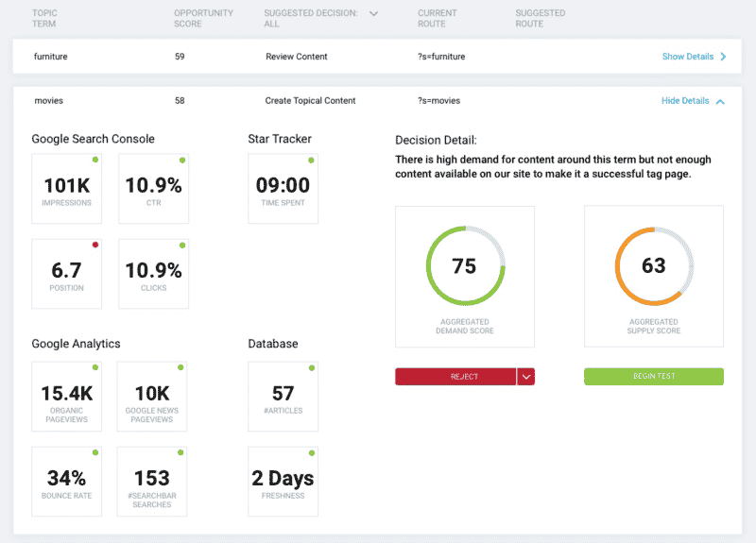The image size is (756, 543).
Task: Collapse the movies row with Hide Details
Action: coord(693,101)
